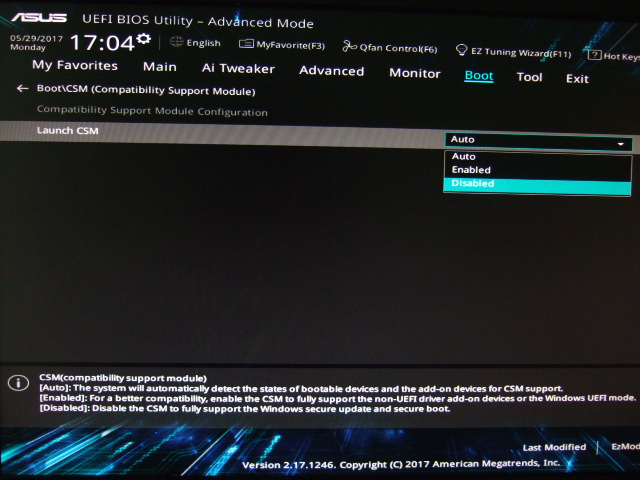The image size is (640, 480).
Task: Switch to the Monitor tab
Action: tap(415, 73)
